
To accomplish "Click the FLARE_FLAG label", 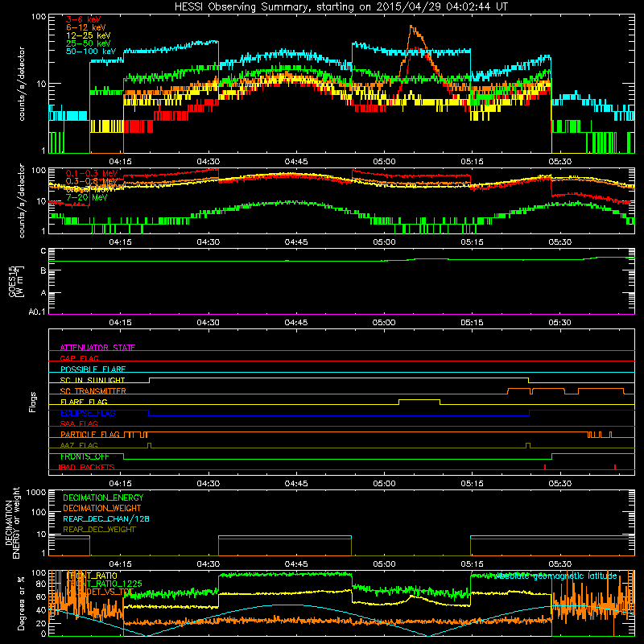I will coord(84,402).
